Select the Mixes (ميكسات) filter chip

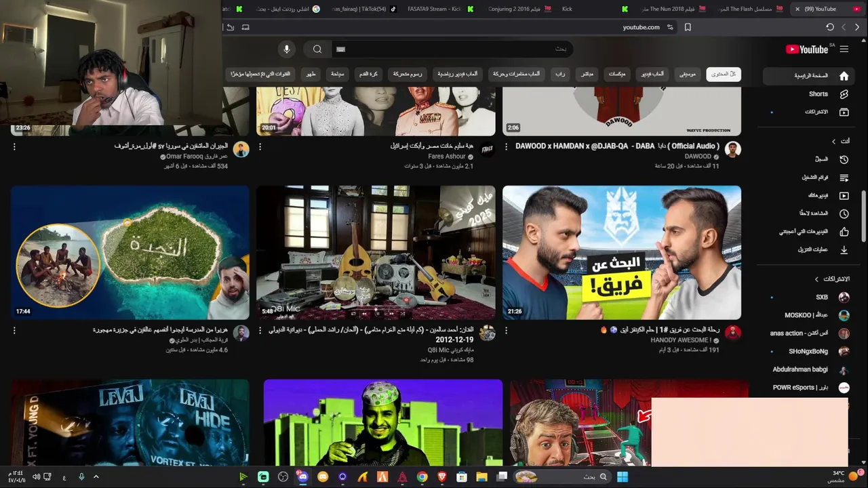click(616, 74)
